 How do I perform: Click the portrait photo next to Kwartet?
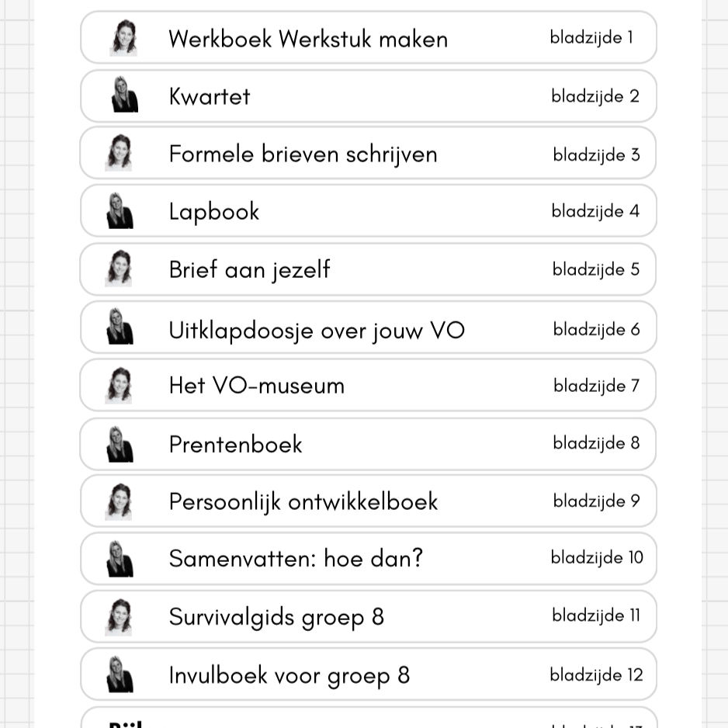123,95
